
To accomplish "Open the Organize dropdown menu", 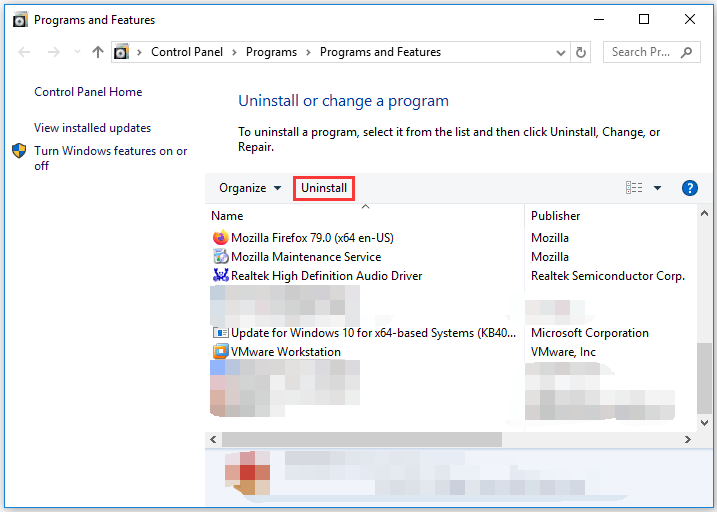I will coord(250,188).
